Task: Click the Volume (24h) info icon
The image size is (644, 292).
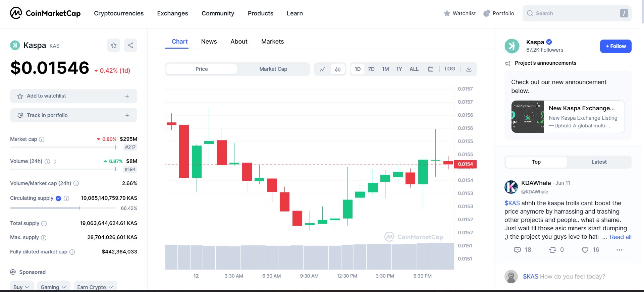Action: 47,162
